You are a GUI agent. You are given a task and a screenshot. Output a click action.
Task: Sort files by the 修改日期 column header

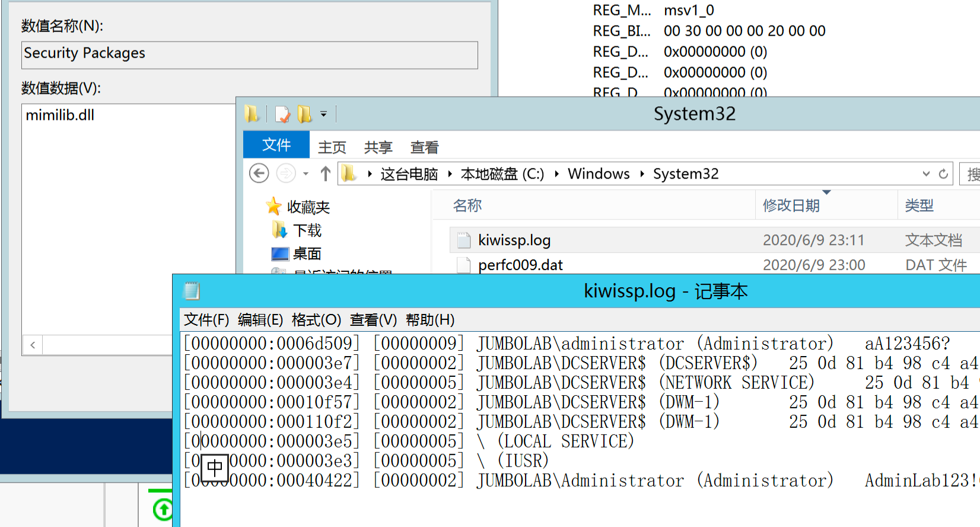point(791,206)
